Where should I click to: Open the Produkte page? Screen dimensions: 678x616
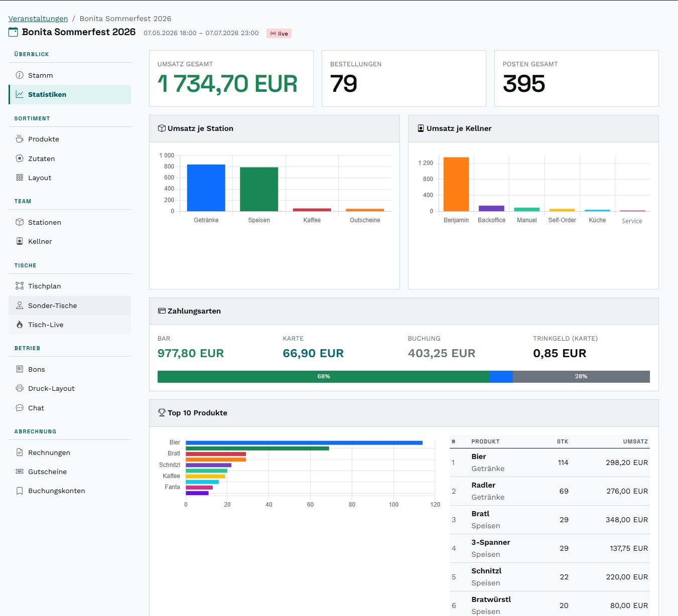(x=70, y=139)
